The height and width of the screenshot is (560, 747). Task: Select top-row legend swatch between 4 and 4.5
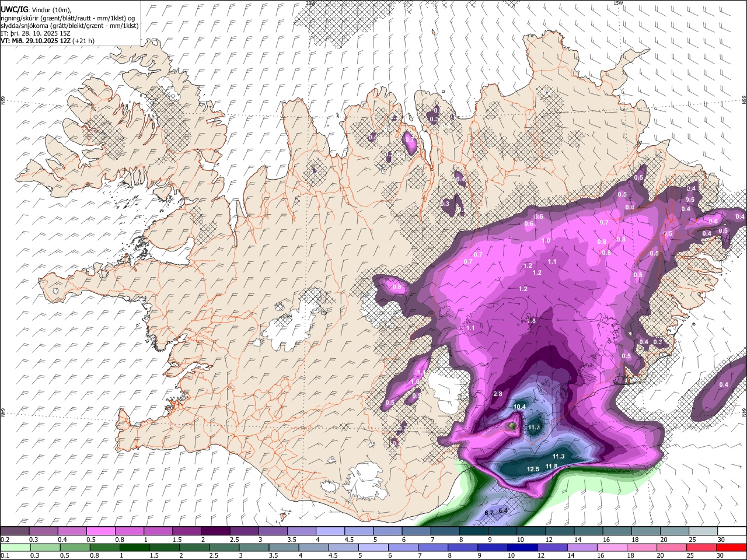(330, 531)
